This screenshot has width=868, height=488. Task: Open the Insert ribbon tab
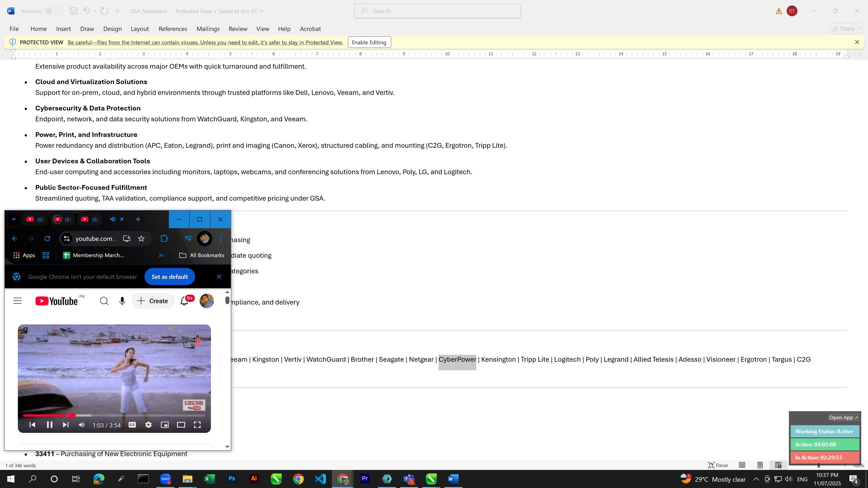click(x=63, y=29)
